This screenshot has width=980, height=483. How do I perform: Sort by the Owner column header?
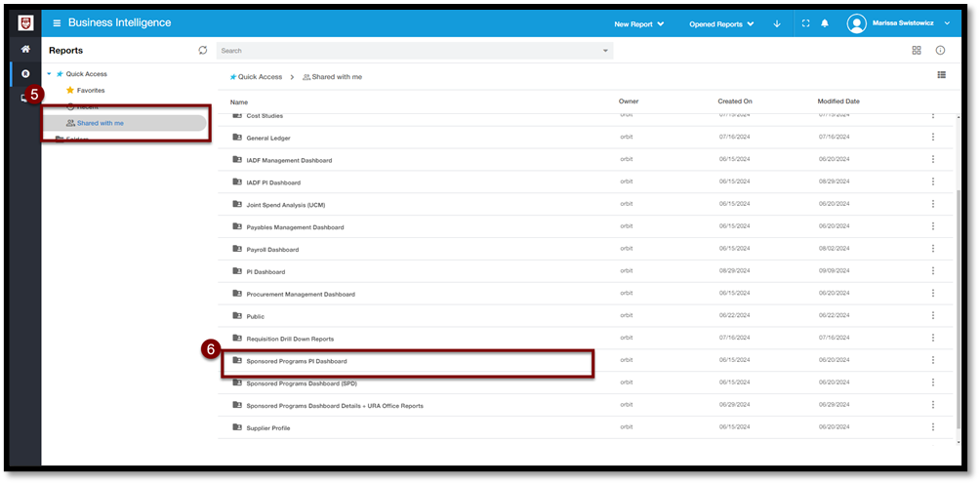coord(629,101)
